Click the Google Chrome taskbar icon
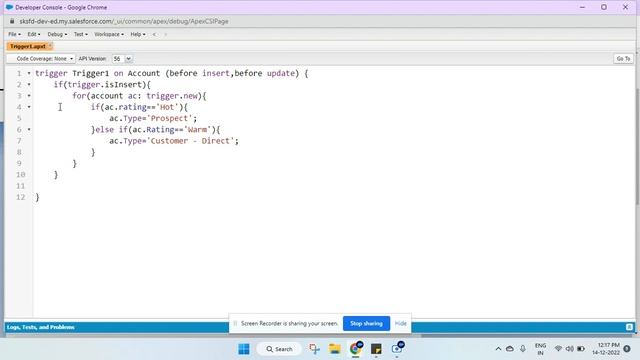 click(356, 349)
